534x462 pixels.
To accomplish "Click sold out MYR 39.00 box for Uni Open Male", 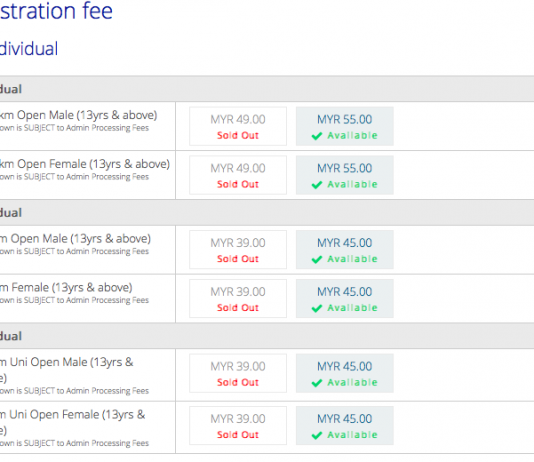I will pos(238,373).
